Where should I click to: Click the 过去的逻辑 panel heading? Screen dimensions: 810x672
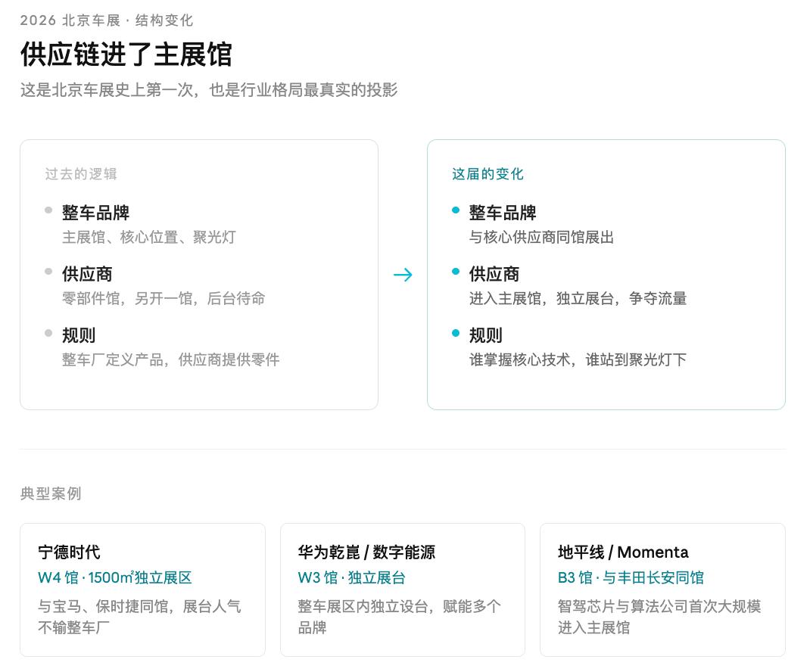coord(81,174)
